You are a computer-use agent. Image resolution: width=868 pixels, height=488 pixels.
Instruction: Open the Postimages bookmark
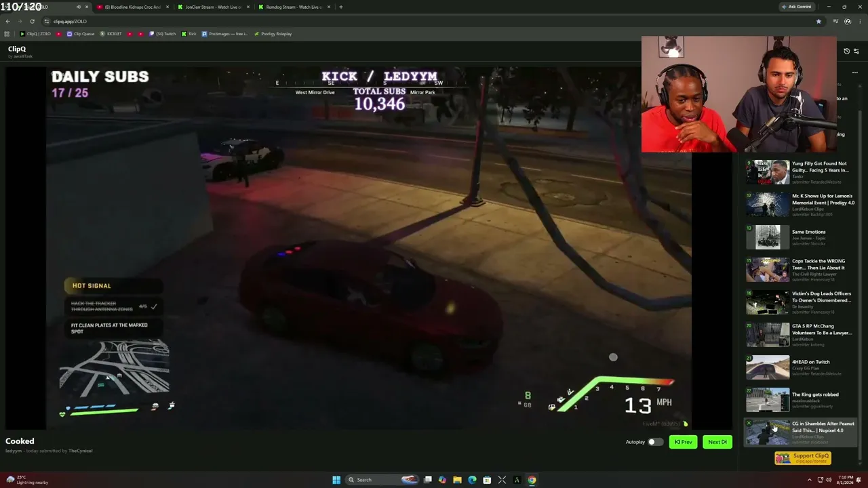[x=225, y=34]
